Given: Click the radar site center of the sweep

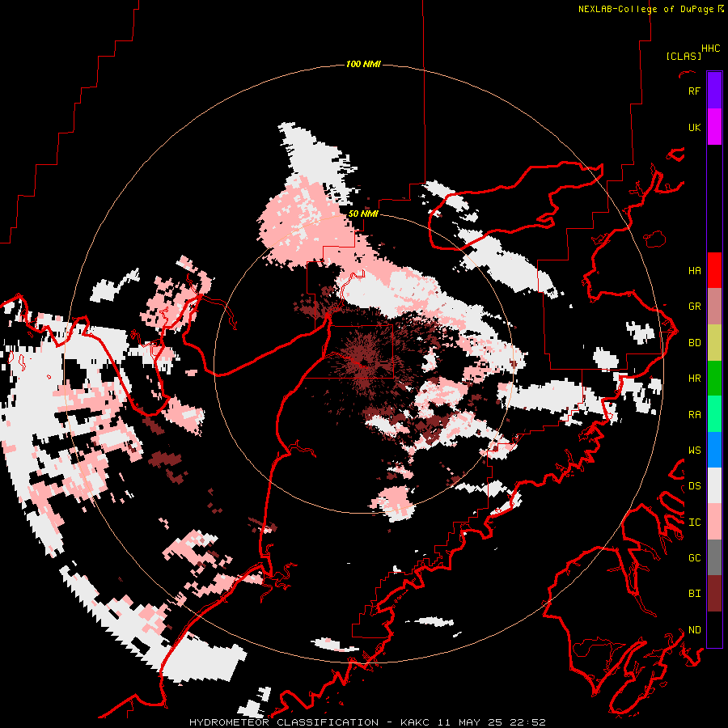Looking at the screenshot, I should pyautogui.click(x=363, y=363).
